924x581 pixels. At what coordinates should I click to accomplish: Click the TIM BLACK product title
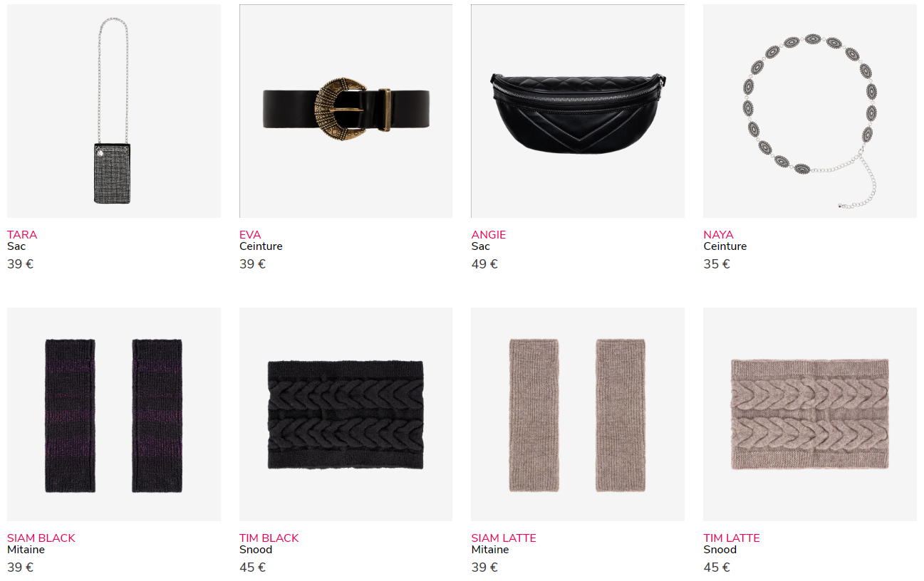(269, 538)
